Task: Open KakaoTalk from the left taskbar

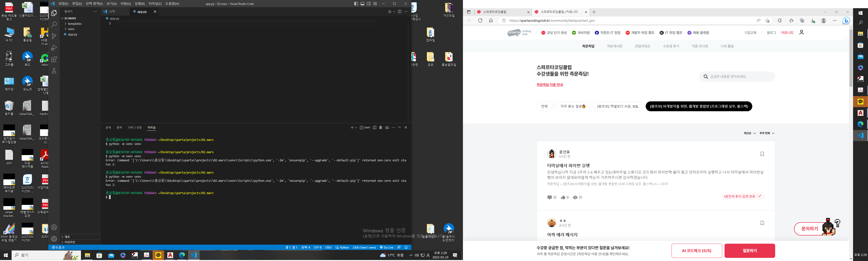Action: [158, 255]
